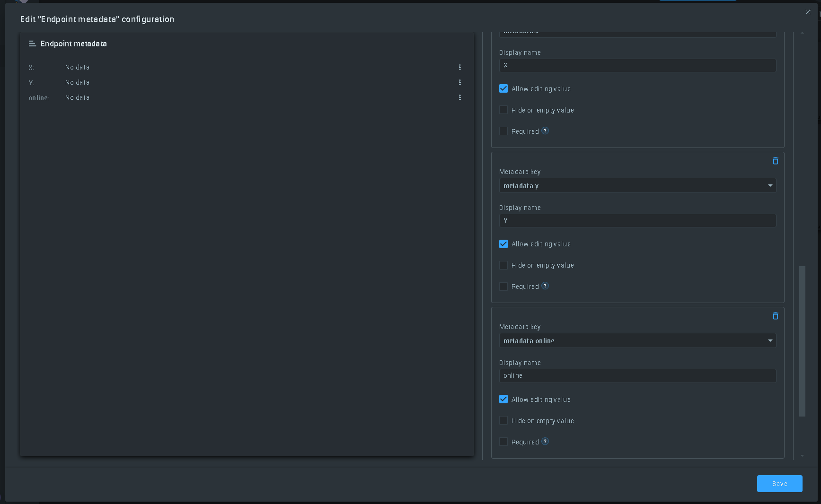Show help for Required under display name Y
The width and height of the screenshot is (821, 504).
545,286
